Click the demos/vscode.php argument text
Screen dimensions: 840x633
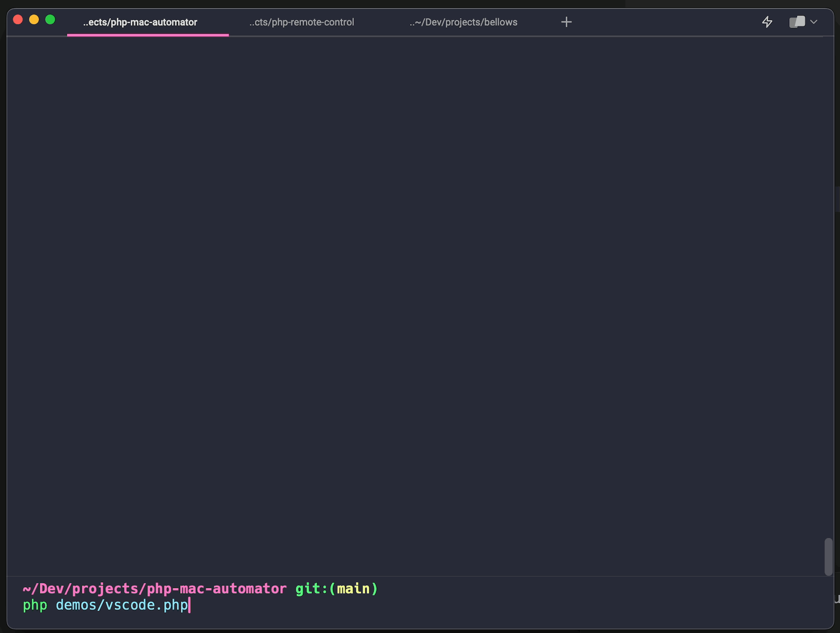click(x=122, y=605)
